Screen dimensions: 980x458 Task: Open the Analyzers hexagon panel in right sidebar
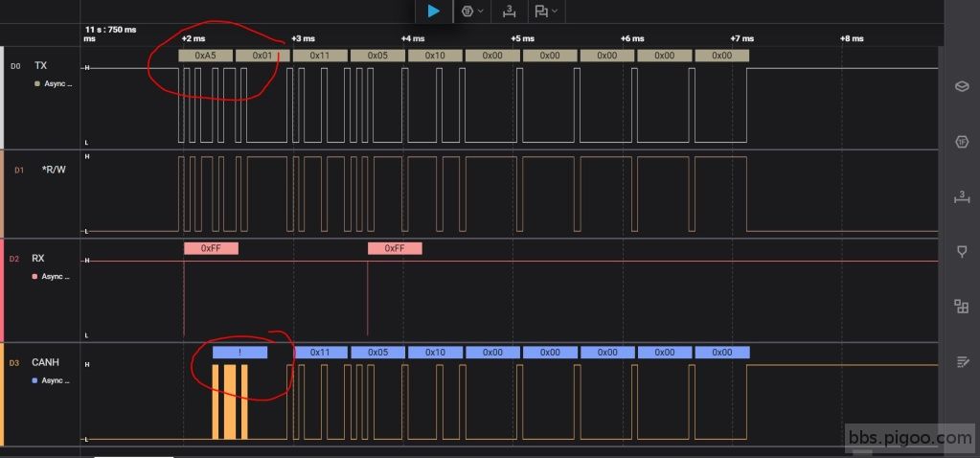[x=962, y=142]
